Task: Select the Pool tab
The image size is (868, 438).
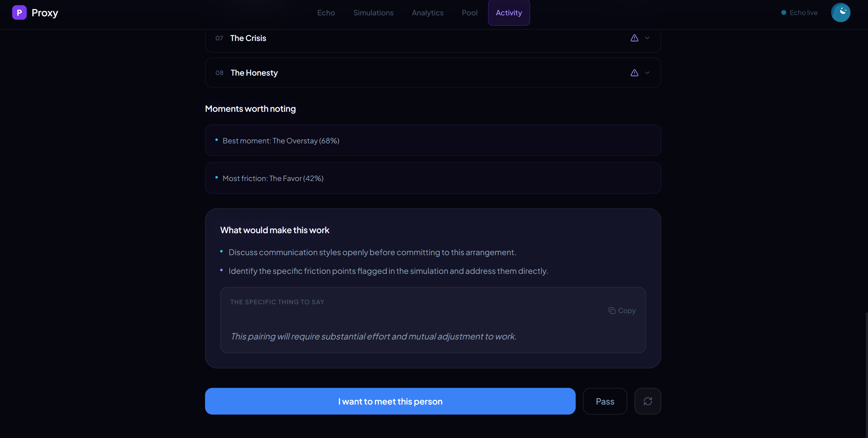Action: click(x=469, y=13)
